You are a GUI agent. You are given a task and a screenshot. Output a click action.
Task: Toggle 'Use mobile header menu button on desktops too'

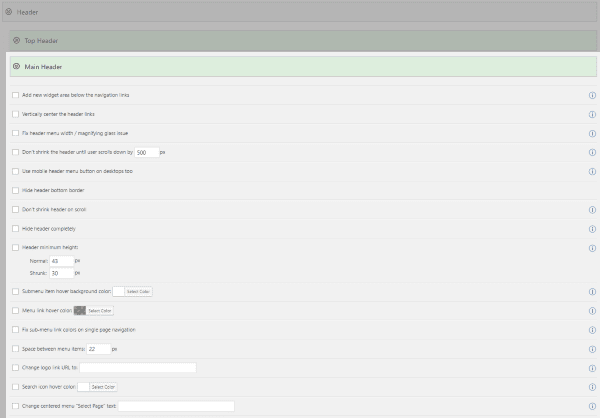point(15,171)
